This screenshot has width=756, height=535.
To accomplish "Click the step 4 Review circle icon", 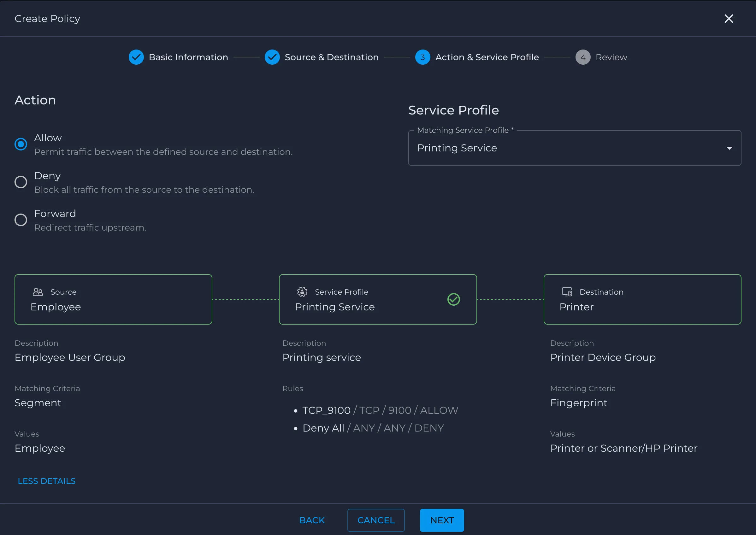I will [583, 57].
